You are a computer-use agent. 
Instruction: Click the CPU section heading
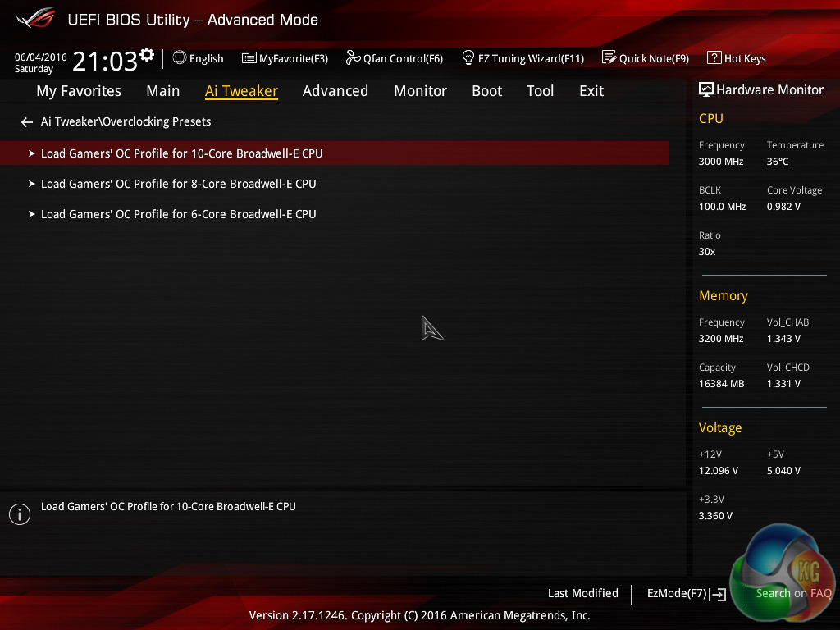coord(711,118)
